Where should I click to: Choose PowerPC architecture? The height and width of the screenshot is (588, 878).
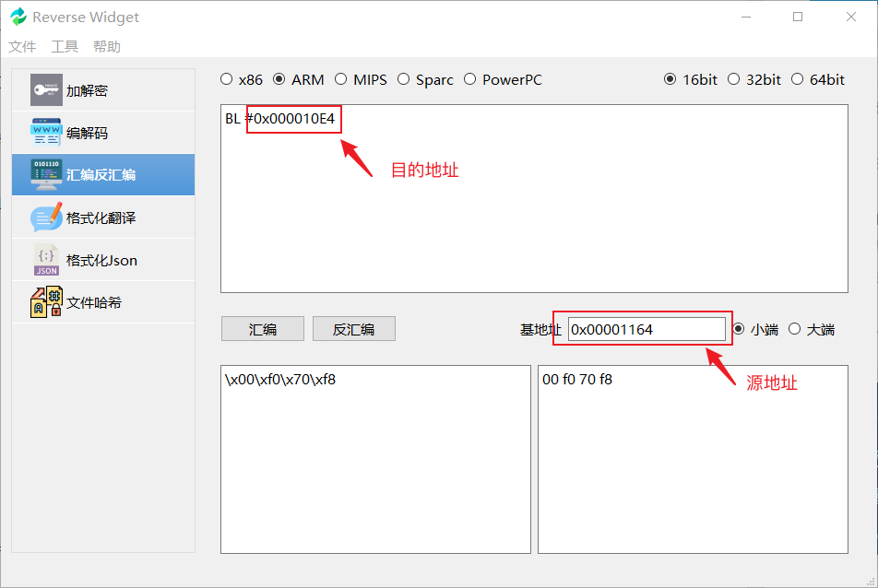tap(503, 79)
